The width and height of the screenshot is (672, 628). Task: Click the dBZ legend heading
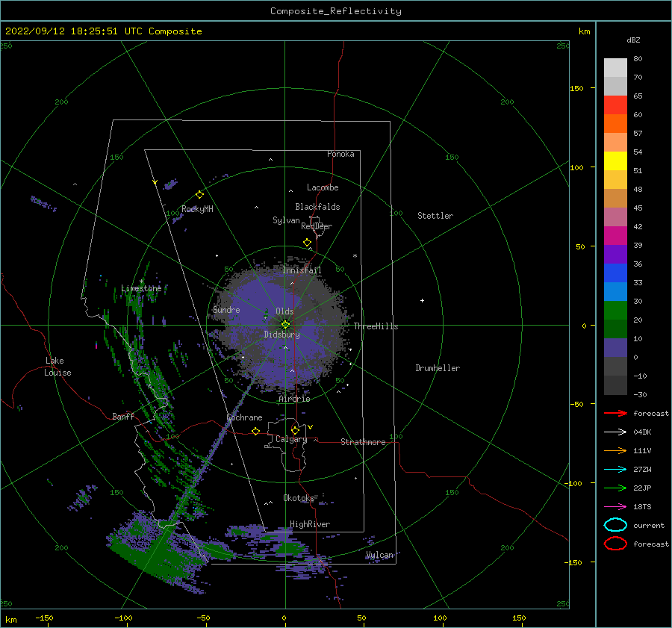coord(633,40)
